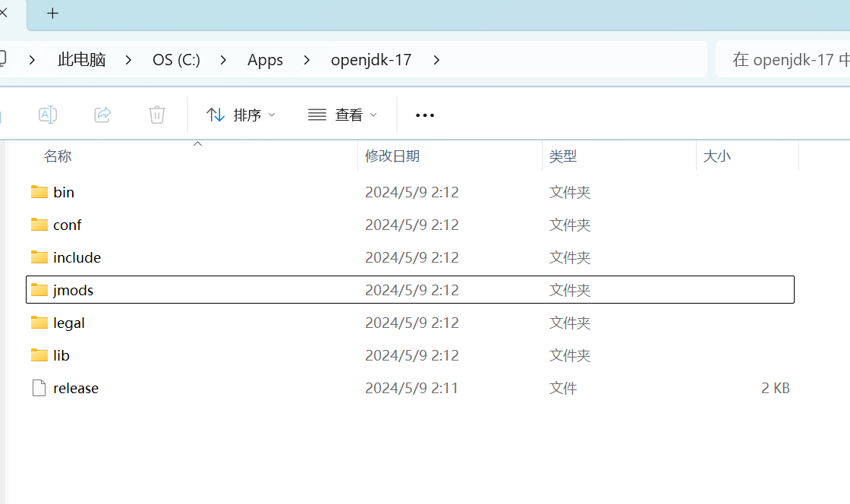This screenshot has width=850, height=504.
Task: Select the bin folder icon
Action: pos(39,192)
